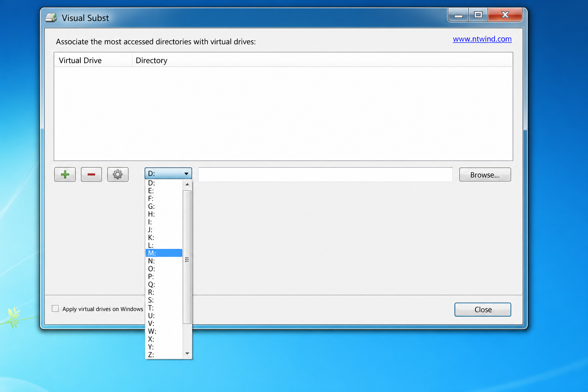Collapse the drive letter combo box showing D:
The height and width of the screenshot is (392, 588).
(x=168, y=173)
